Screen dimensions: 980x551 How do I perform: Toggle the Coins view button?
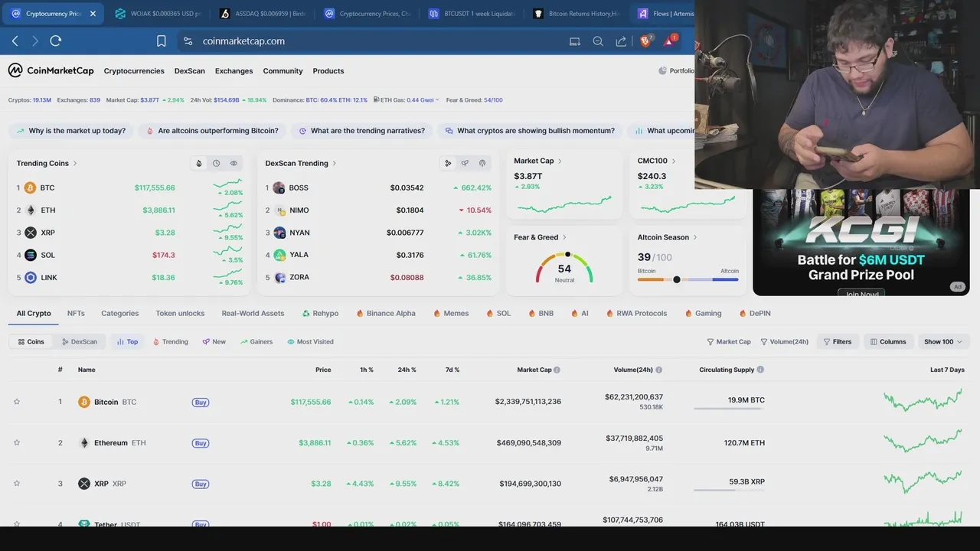31,342
